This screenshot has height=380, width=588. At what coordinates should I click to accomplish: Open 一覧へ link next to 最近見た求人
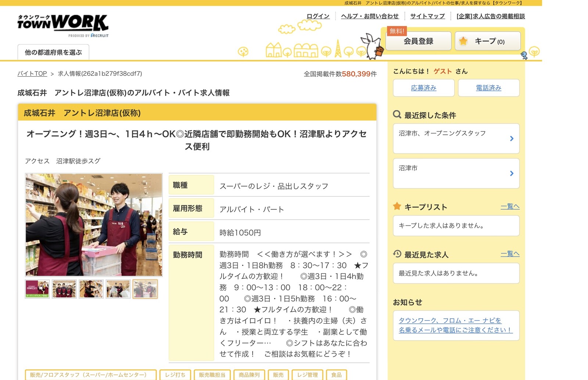tap(510, 254)
